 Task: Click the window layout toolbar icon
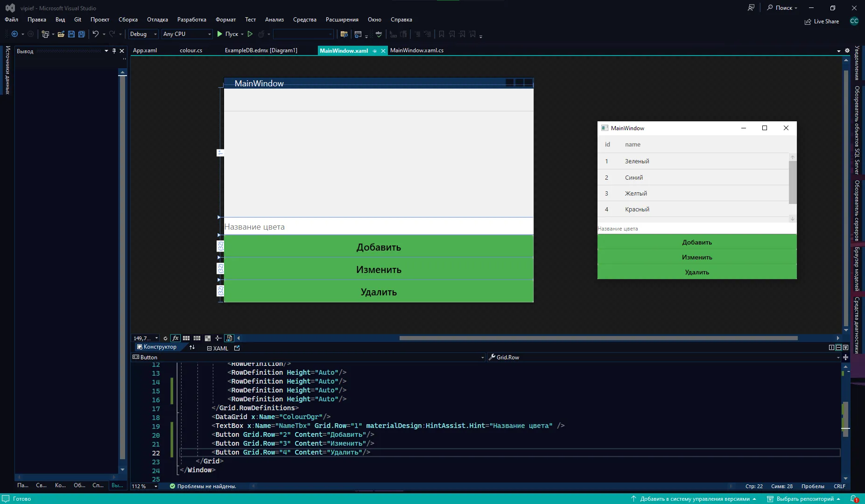tap(358, 34)
